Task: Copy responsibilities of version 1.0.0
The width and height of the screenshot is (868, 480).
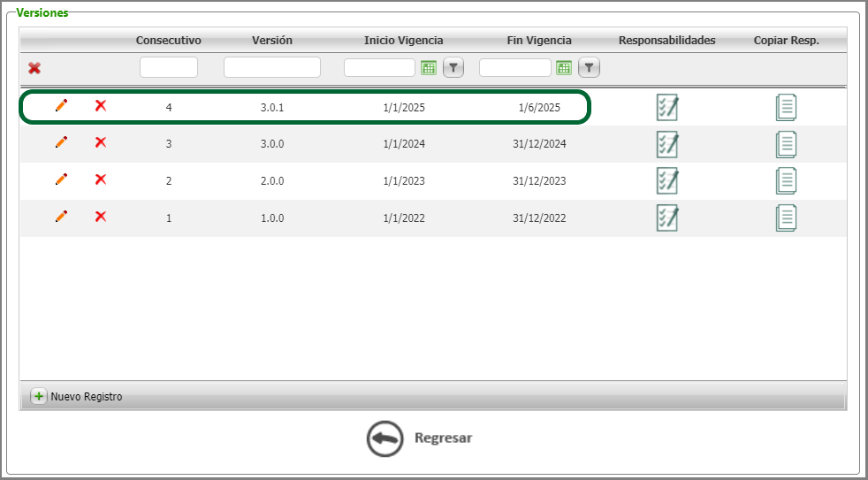Action: point(786,218)
